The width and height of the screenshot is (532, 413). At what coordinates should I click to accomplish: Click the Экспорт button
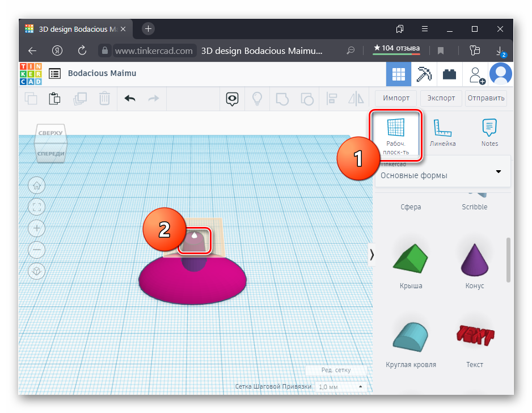(x=441, y=98)
